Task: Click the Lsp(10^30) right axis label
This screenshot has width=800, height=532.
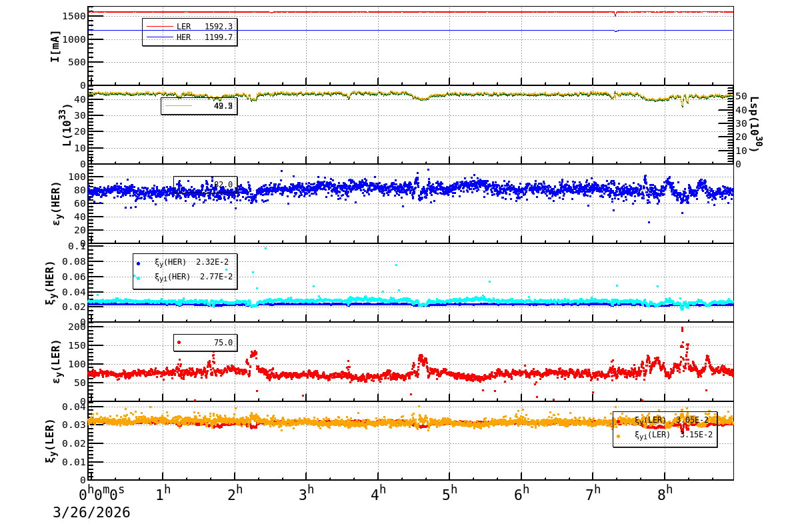Action: coord(756,124)
